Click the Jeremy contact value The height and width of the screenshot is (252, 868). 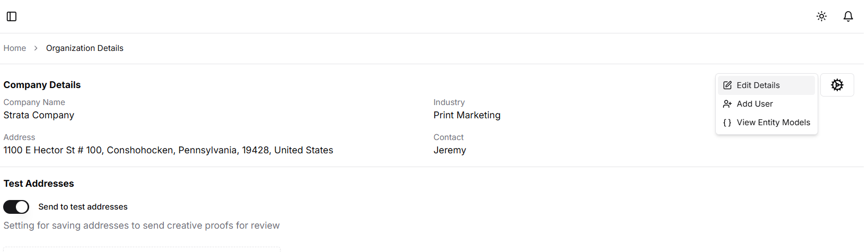click(450, 150)
